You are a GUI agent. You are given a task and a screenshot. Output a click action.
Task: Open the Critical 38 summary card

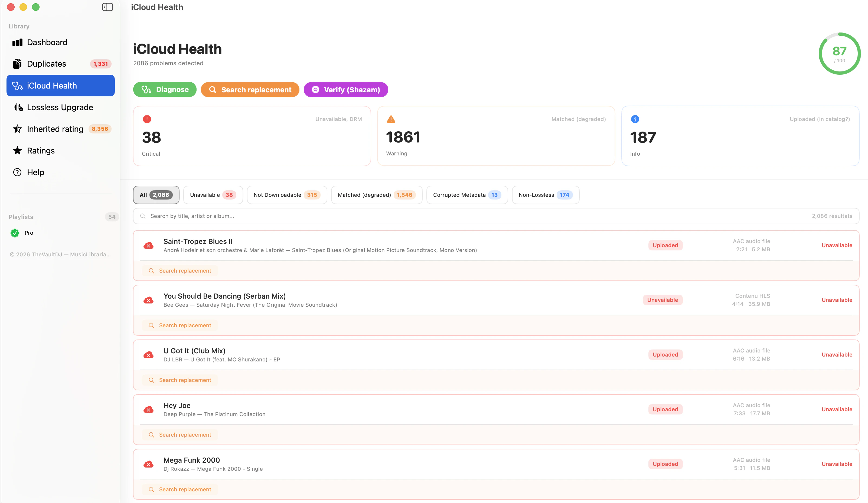[x=252, y=136]
